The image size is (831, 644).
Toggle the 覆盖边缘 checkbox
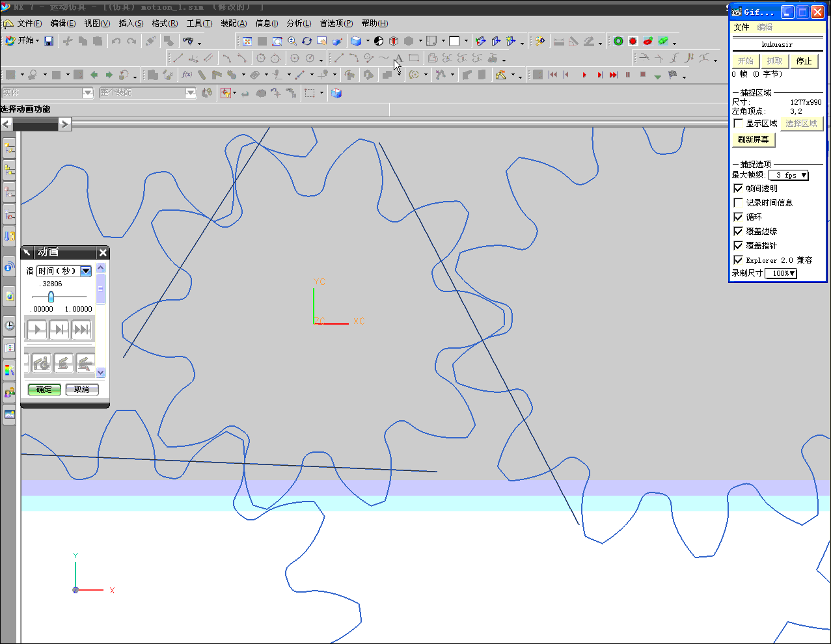(x=738, y=231)
